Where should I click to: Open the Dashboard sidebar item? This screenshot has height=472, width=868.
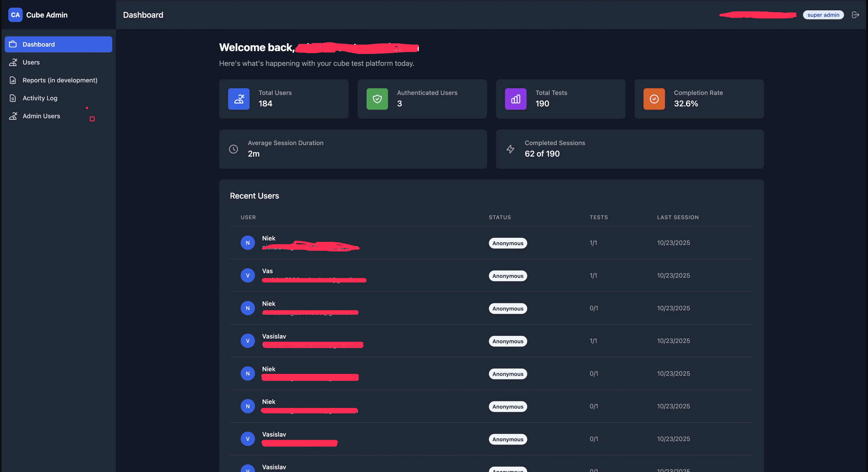(58, 44)
